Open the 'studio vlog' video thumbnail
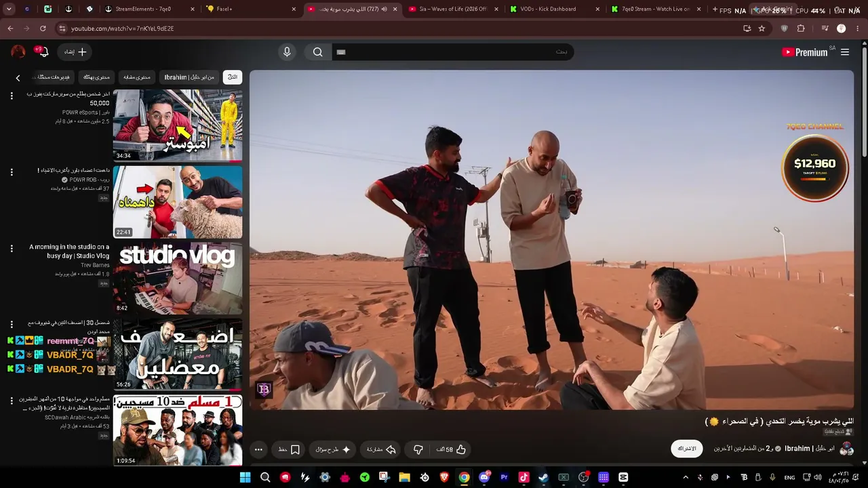 (x=178, y=278)
